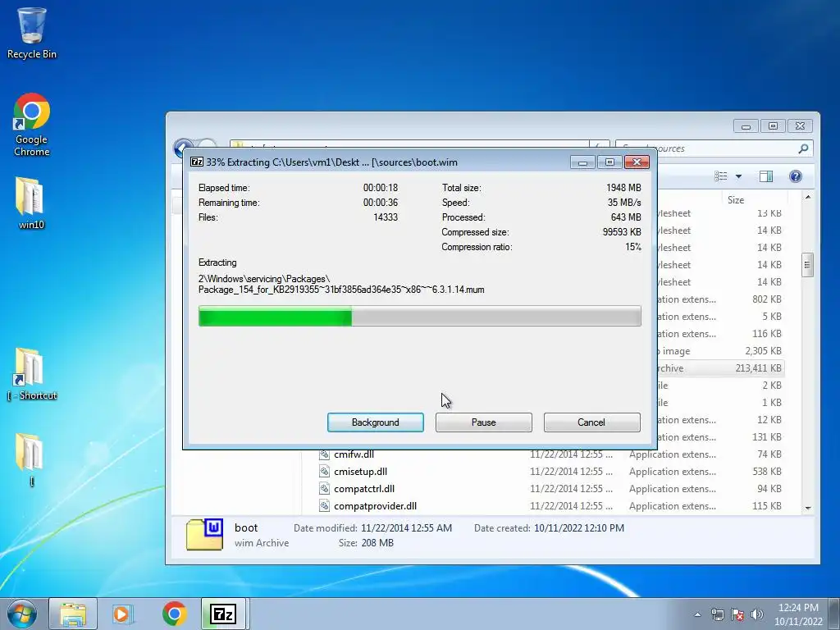Close the 7-Zip extracting dialog

click(x=637, y=162)
